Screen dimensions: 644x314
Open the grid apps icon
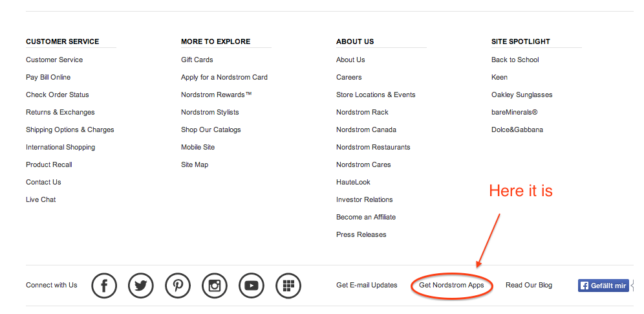click(x=288, y=286)
